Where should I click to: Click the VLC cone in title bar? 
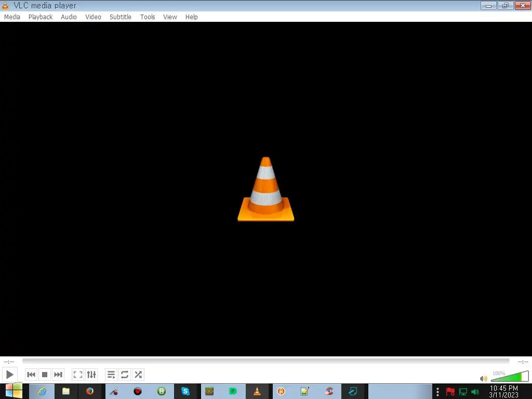(5, 5)
